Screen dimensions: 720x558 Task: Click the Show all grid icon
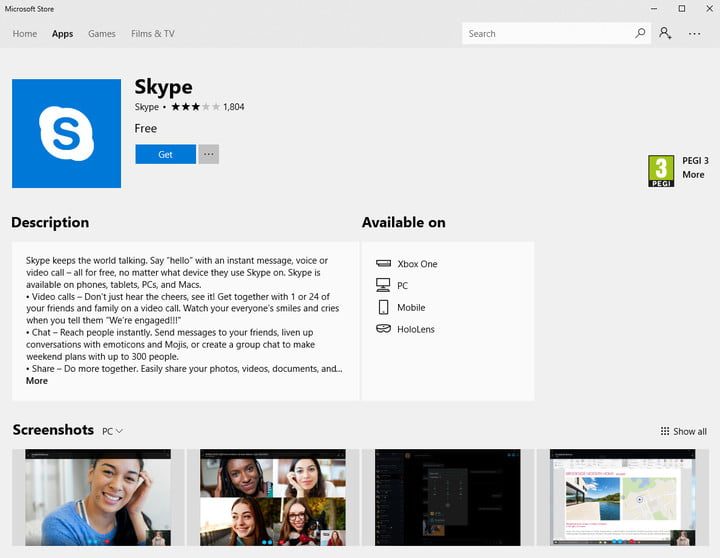pos(665,431)
